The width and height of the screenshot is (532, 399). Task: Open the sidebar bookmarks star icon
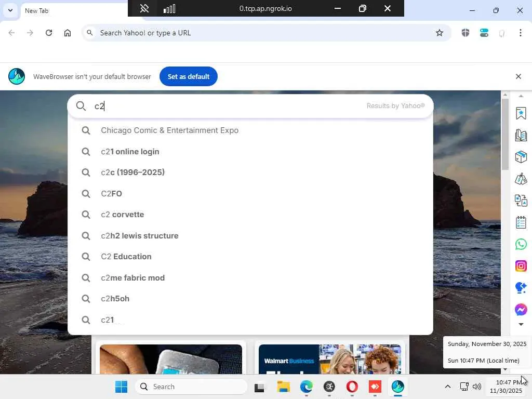[x=521, y=113]
